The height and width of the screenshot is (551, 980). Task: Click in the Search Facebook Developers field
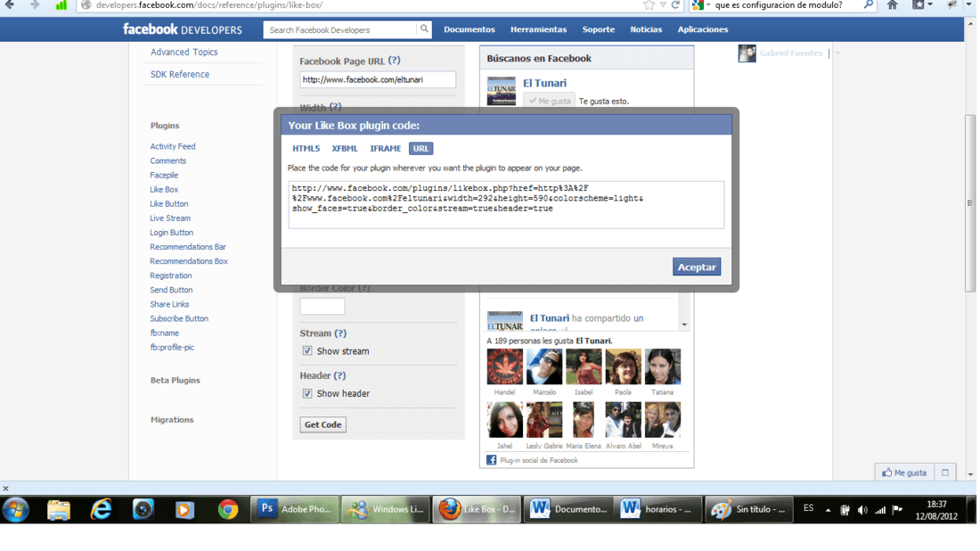point(340,29)
